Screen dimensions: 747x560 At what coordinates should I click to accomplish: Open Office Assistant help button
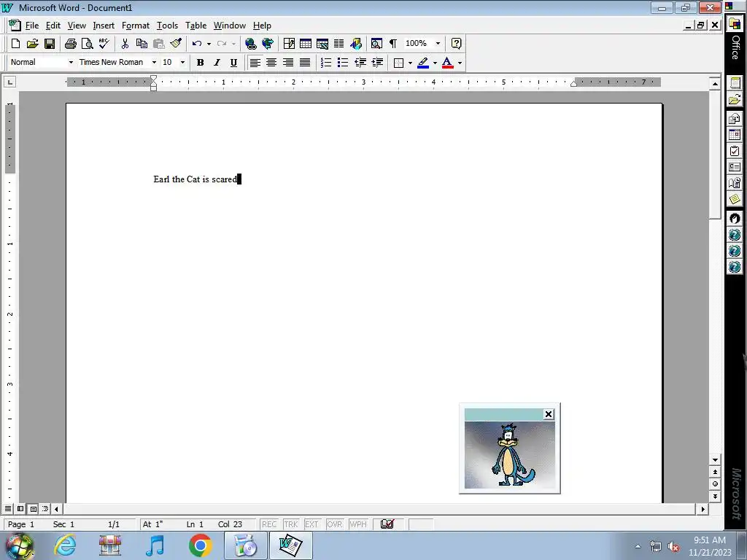(456, 44)
